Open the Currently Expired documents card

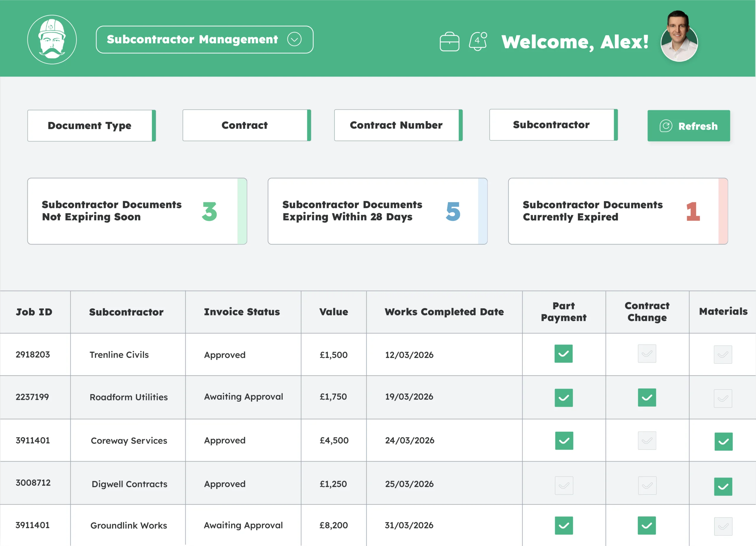618,211
